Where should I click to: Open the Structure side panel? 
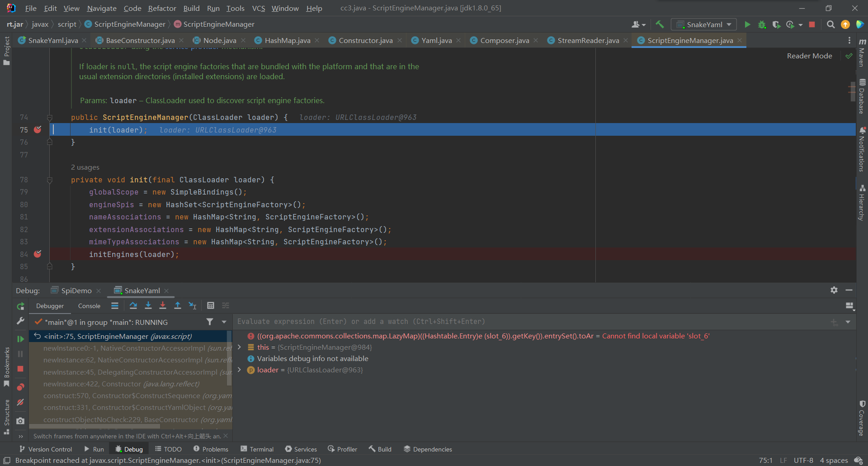[6, 417]
